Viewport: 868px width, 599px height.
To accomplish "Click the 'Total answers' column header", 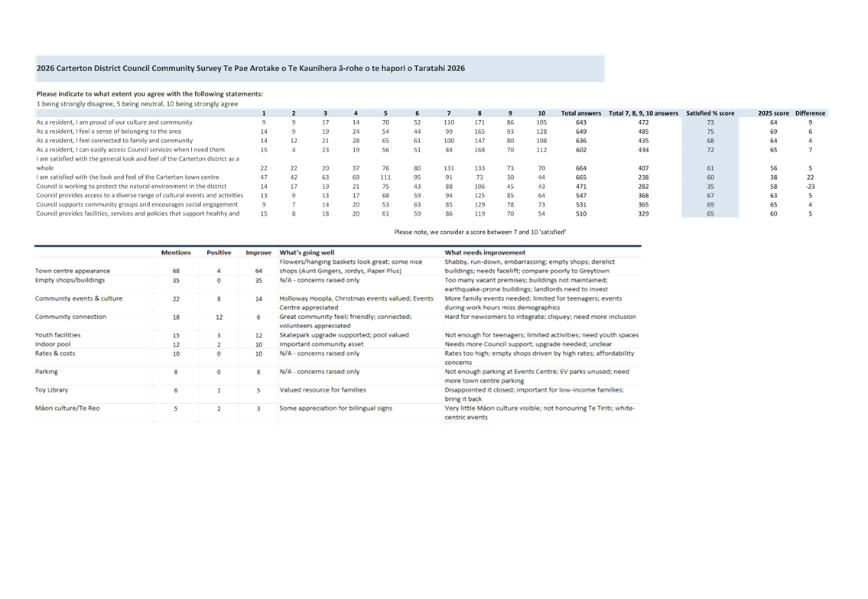I will pos(580,113).
